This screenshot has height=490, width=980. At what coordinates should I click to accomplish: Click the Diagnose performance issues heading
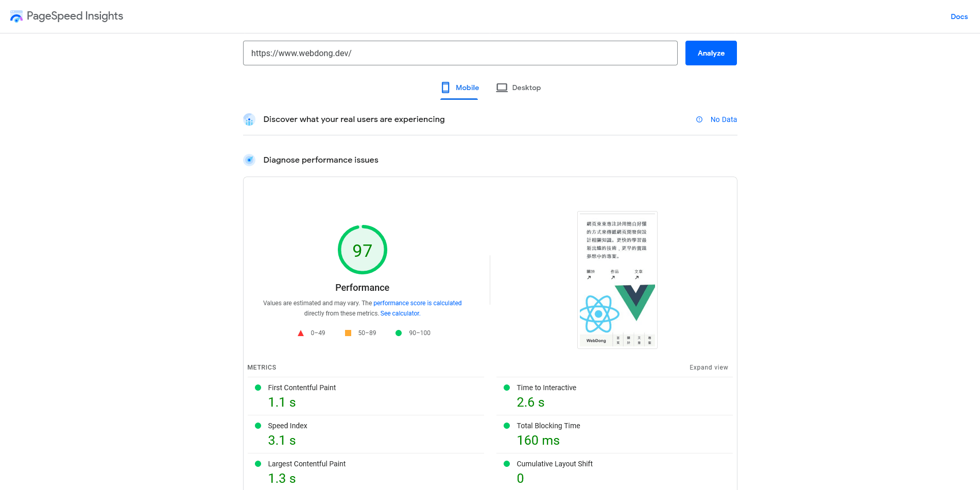pos(321,160)
